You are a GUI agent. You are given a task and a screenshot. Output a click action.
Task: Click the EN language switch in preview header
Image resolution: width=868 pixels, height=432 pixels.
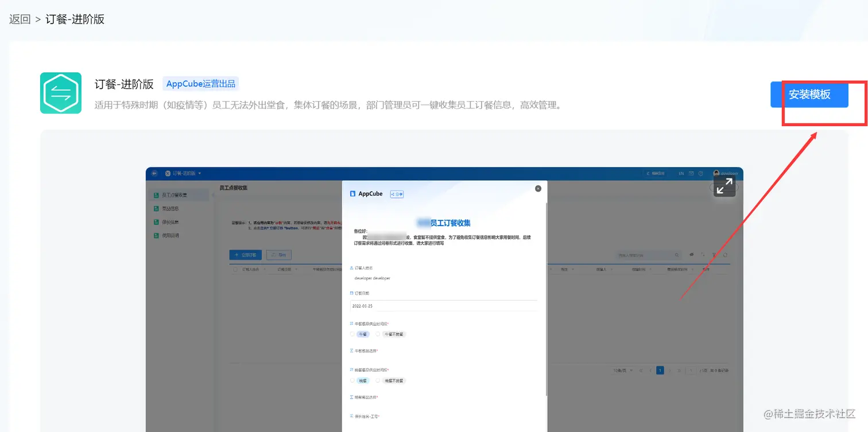point(681,173)
